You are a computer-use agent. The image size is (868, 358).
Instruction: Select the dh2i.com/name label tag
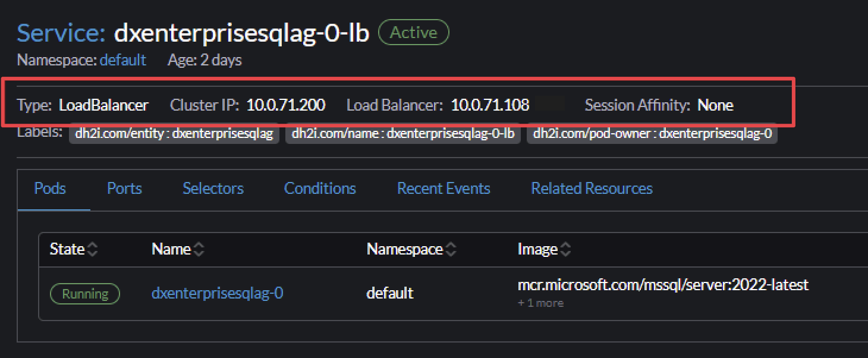coord(403,134)
